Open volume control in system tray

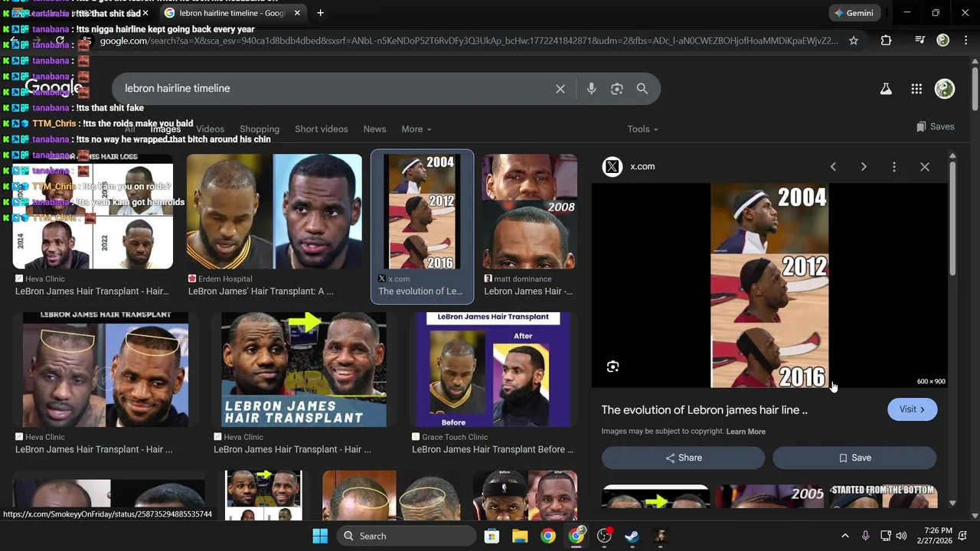[901, 536]
